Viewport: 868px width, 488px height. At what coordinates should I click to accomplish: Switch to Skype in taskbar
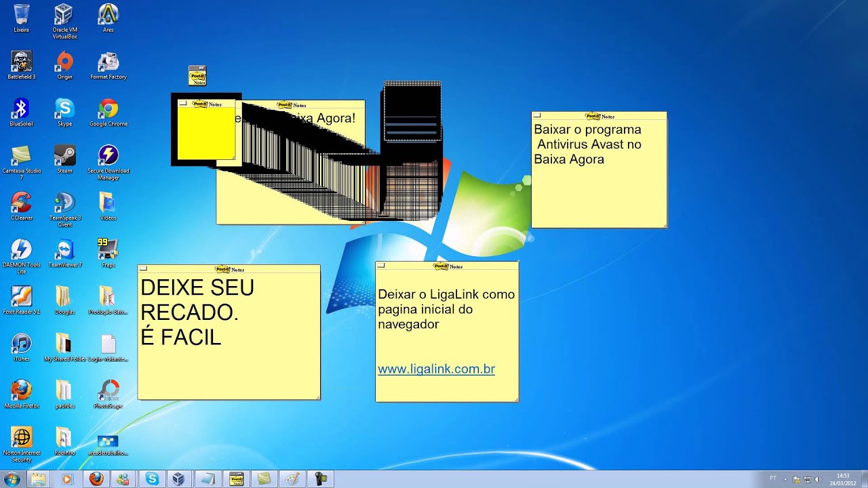point(152,479)
